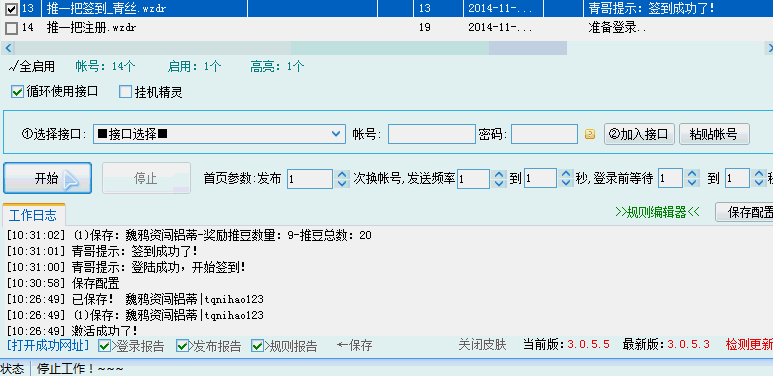The height and width of the screenshot is (376, 773).
Task: Increase the 发布 count stepper
Action: 342,174
